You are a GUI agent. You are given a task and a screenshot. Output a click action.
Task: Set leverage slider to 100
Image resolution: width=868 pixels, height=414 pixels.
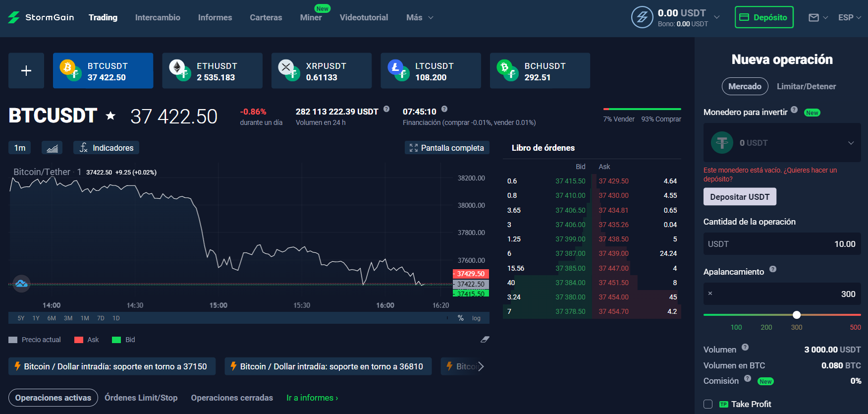pyautogui.click(x=736, y=327)
